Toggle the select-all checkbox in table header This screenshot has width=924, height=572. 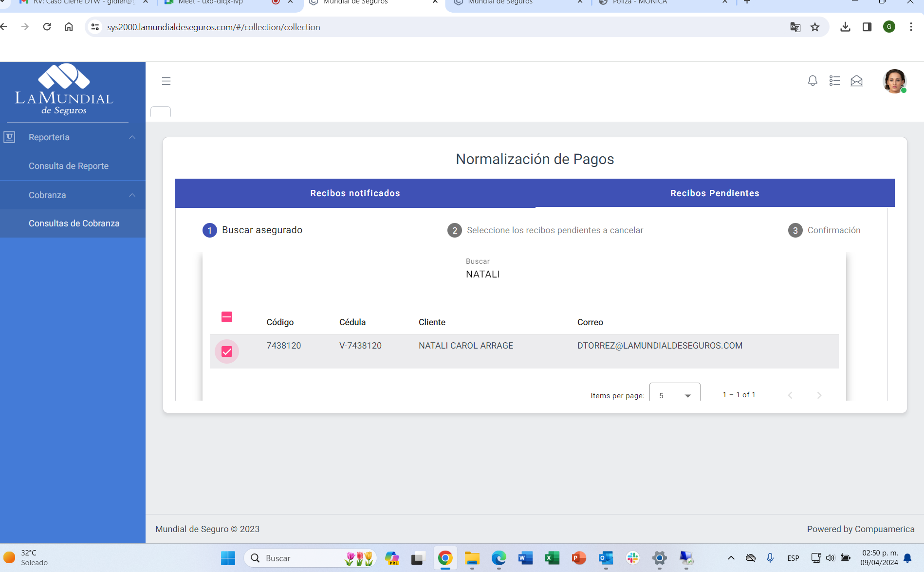(x=227, y=317)
